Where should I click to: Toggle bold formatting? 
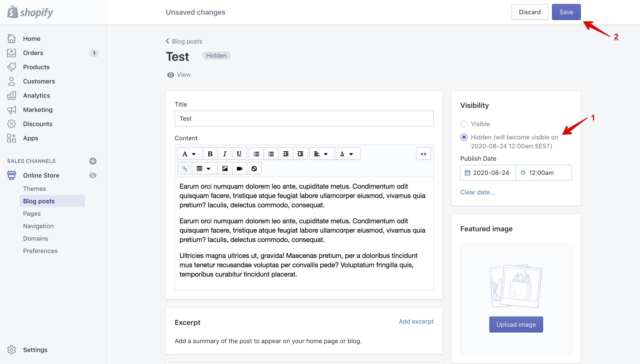(x=210, y=154)
